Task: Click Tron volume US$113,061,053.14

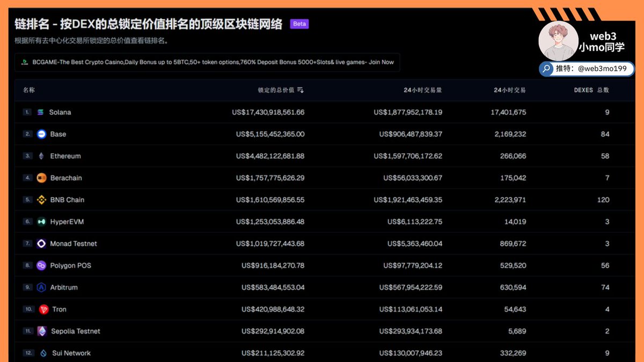Action: pos(411,309)
